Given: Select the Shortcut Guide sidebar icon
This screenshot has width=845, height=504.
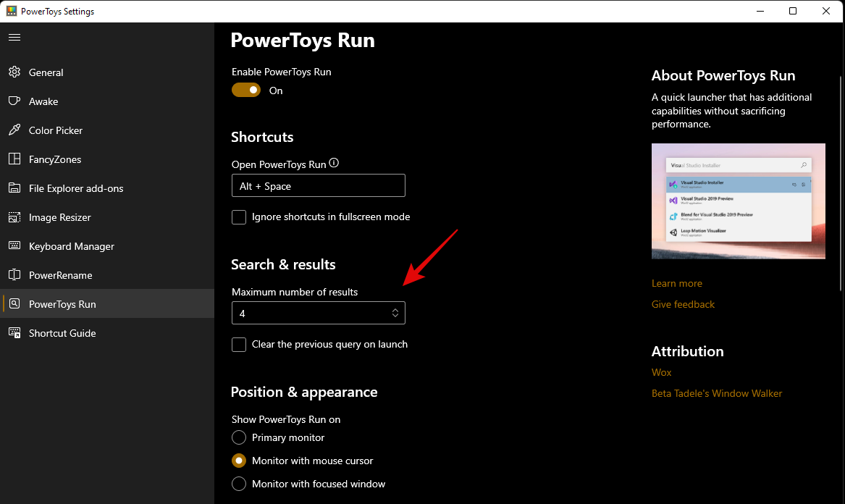Looking at the screenshot, I should pos(14,333).
